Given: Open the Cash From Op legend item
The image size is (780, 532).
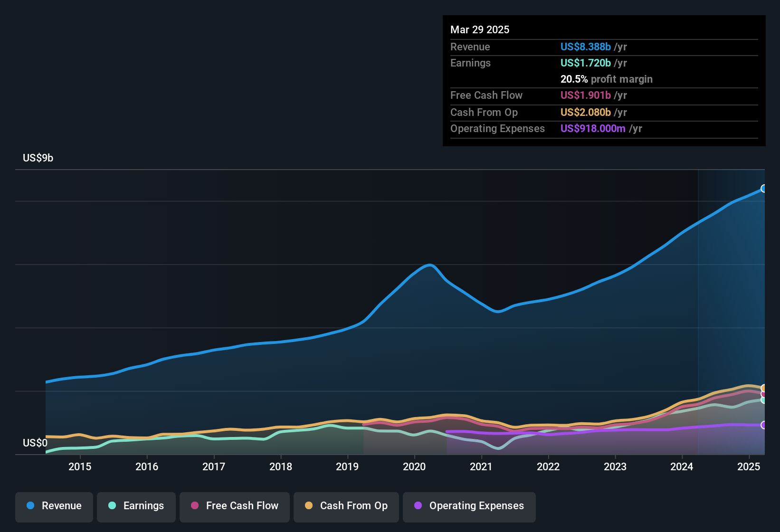Looking at the screenshot, I should click(x=346, y=506).
